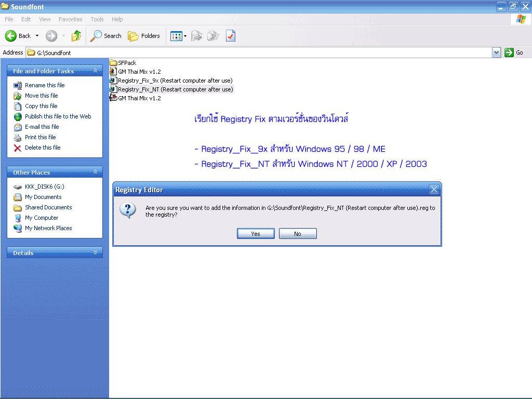This screenshot has height=399, width=532.
Task: Click Print this file link
Action: pos(41,137)
